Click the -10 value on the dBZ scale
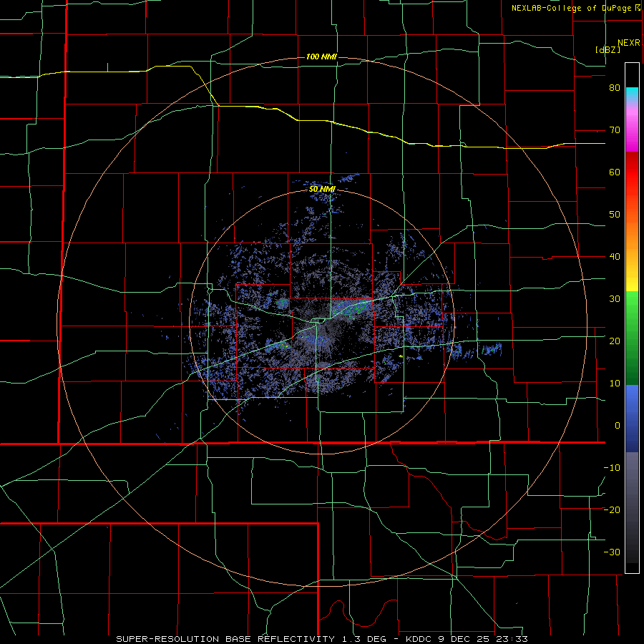644x644 pixels. click(x=612, y=468)
